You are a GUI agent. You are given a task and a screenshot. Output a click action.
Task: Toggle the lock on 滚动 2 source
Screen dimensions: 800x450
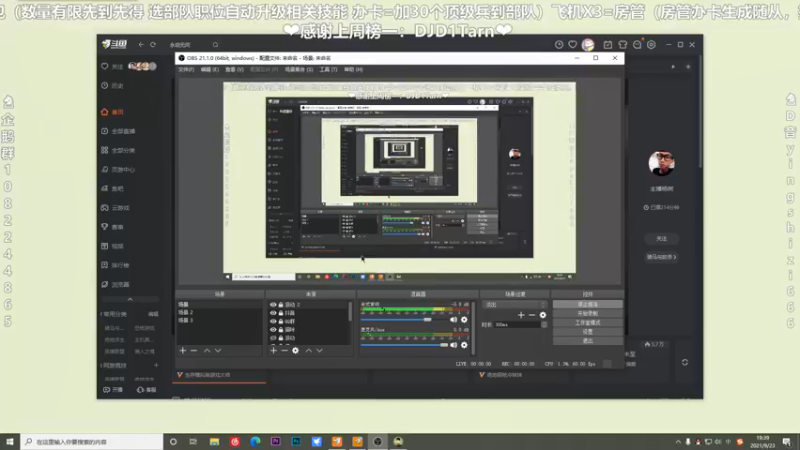point(281,305)
